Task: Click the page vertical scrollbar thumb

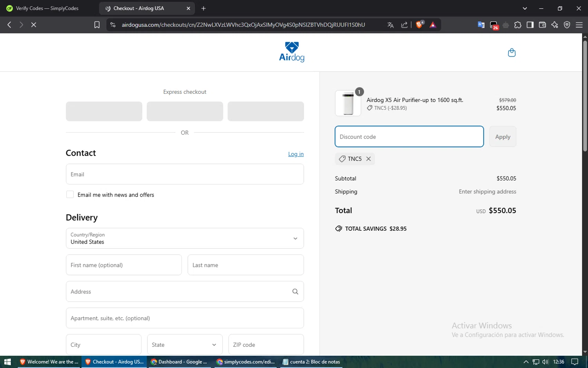Action: click(x=585, y=95)
